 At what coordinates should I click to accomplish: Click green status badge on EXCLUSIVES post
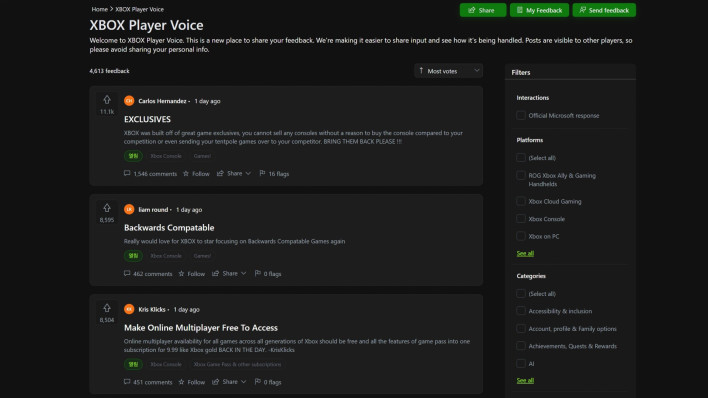tap(133, 156)
